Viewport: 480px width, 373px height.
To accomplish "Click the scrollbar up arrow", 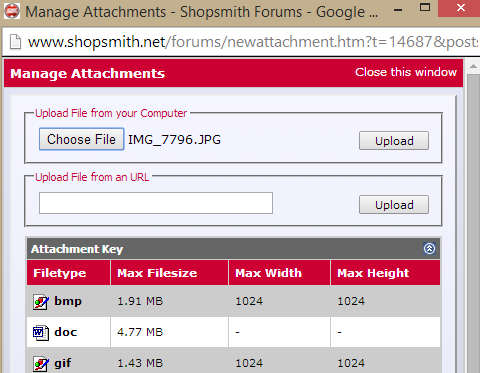I will pyautogui.click(x=473, y=66).
